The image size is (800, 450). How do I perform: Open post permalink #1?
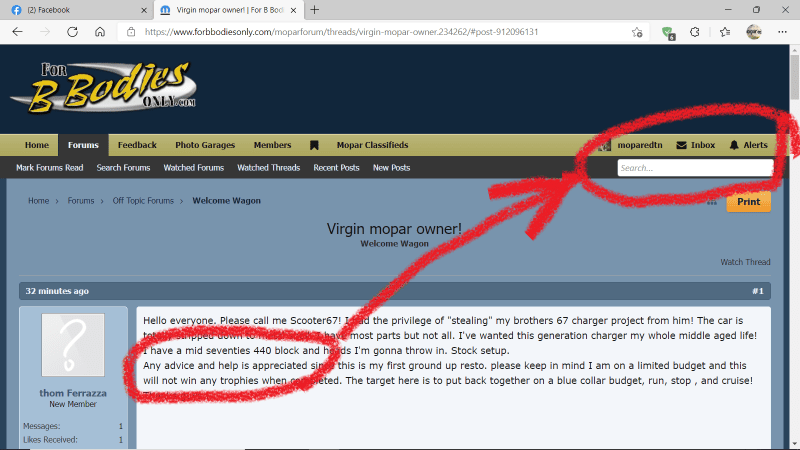(758, 291)
